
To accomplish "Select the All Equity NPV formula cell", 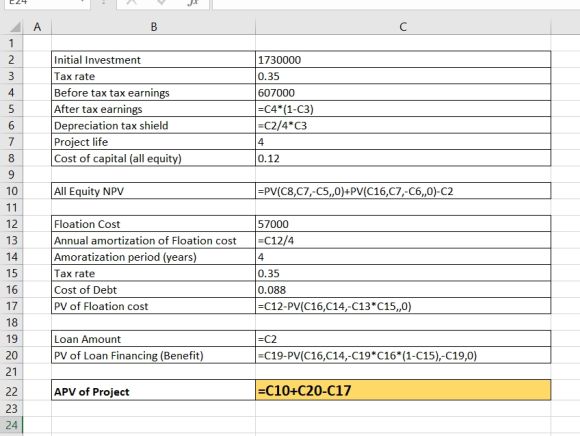I will 403,191.
